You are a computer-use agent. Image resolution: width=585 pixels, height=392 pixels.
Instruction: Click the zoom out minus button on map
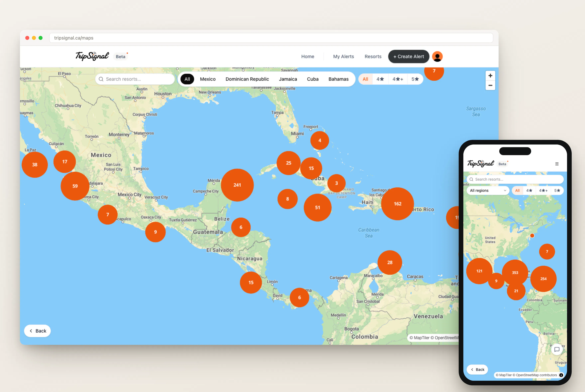490,86
